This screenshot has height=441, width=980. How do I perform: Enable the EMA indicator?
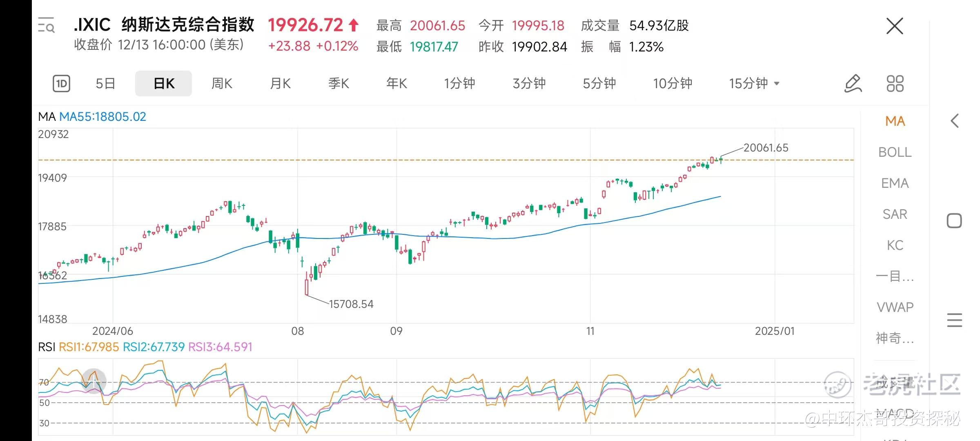point(895,183)
